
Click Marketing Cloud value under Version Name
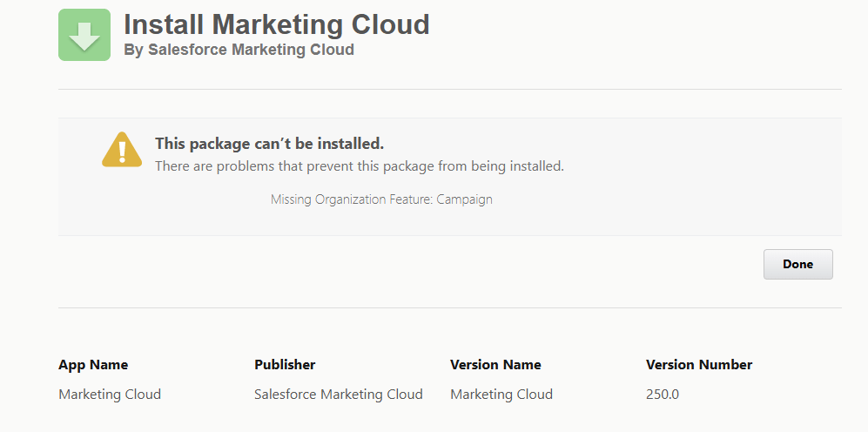(x=501, y=394)
